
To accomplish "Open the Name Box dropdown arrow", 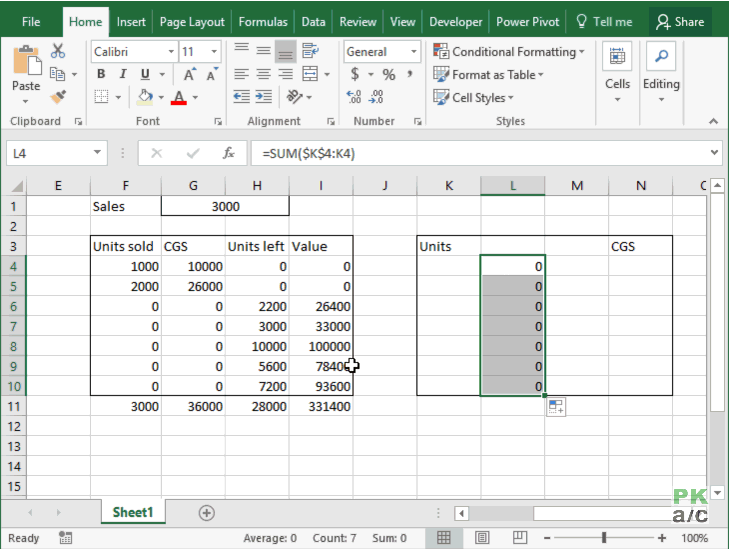I will (x=97, y=153).
